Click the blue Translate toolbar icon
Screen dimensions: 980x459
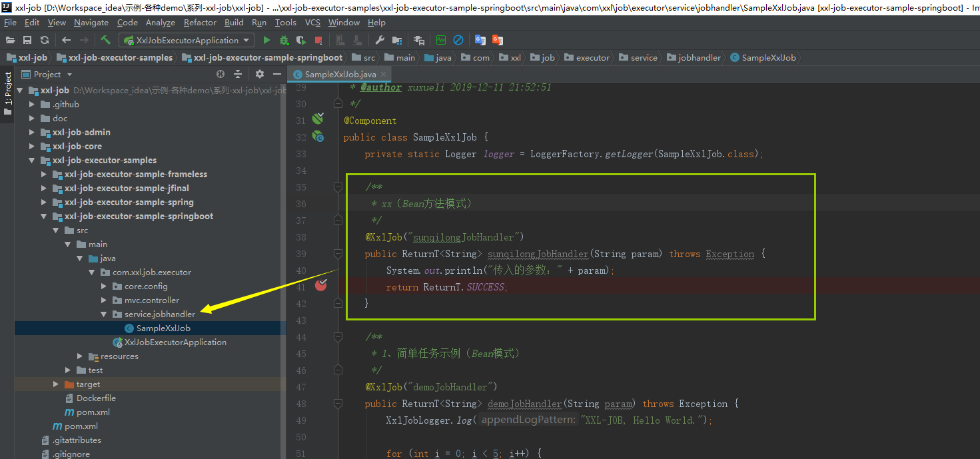(x=480, y=40)
